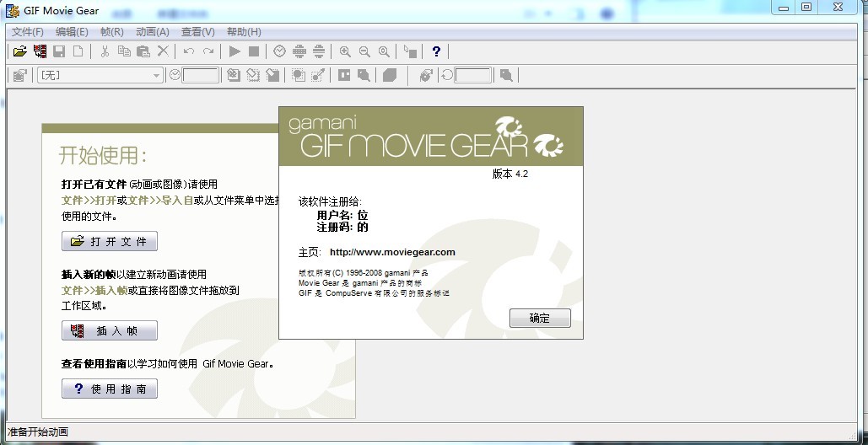Screen dimensions: 868x445
Task: Open the 帧(R) menu
Action: 112,32
